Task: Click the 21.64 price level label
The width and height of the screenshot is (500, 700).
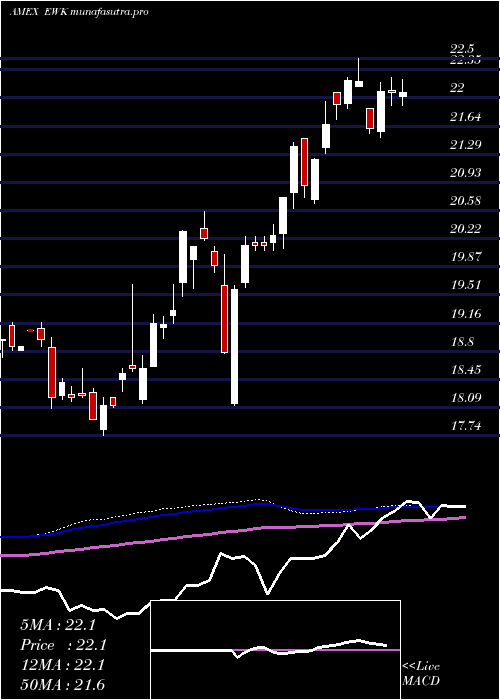Action: click(466, 117)
